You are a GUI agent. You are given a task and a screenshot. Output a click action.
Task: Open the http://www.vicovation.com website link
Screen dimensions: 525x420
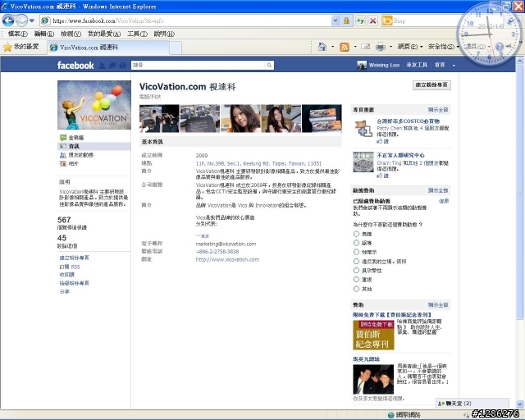[227, 259]
